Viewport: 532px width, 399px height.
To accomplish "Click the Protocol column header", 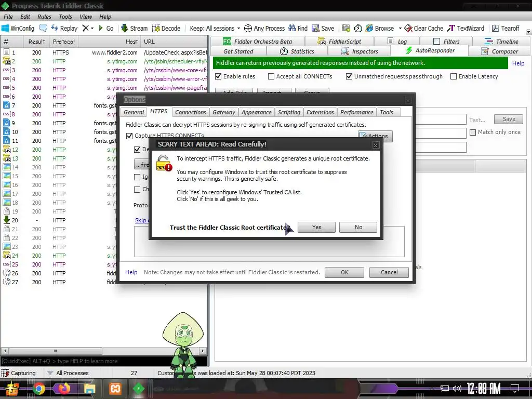I will (x=63, y=42).
